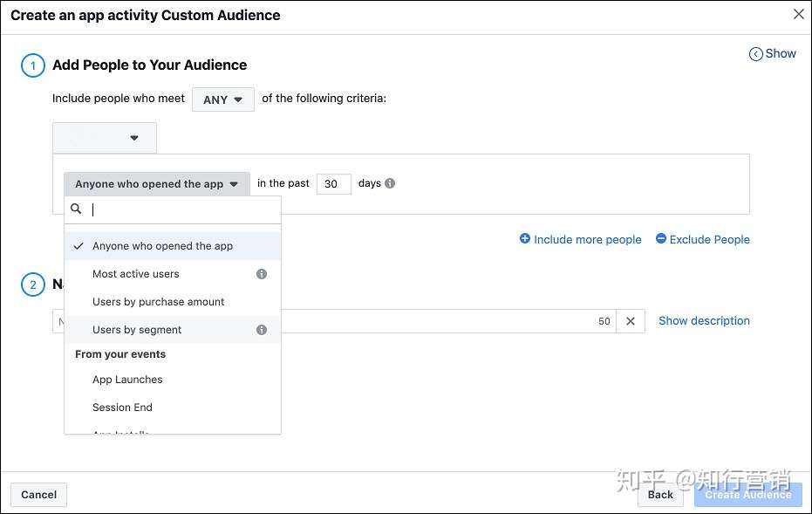Click the search magnifier icon in the dropdown

(x=76, y=209)
